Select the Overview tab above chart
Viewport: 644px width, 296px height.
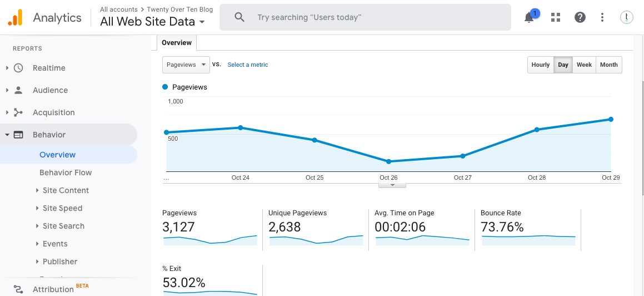(177, 43)
